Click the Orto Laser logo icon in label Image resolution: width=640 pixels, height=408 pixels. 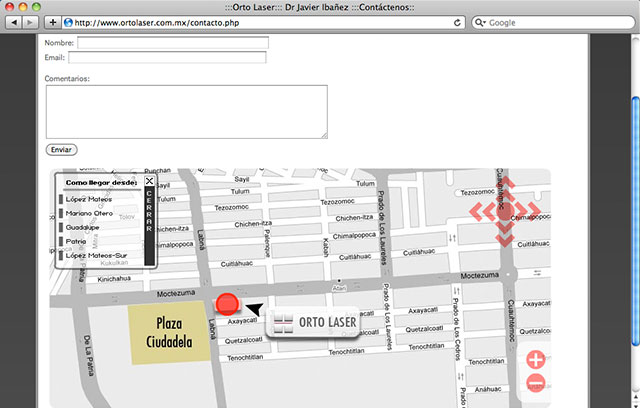click(283, 323)
